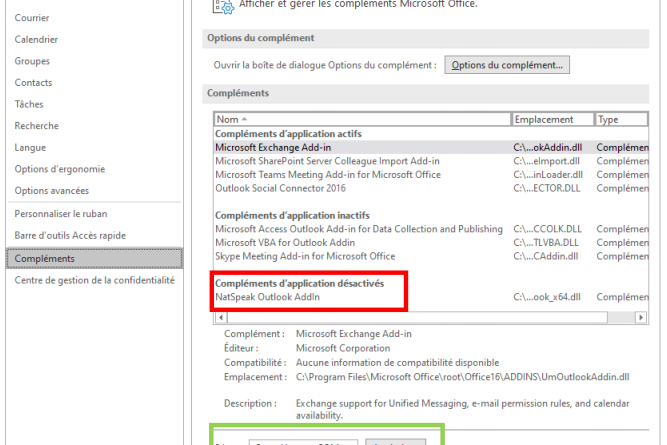
Task: Click the add-ins gear icon at top
Action: 224,7
